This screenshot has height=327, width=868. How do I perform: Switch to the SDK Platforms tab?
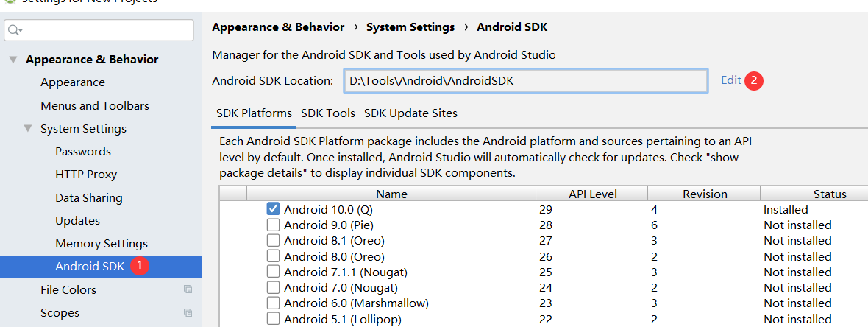point(254,113)
